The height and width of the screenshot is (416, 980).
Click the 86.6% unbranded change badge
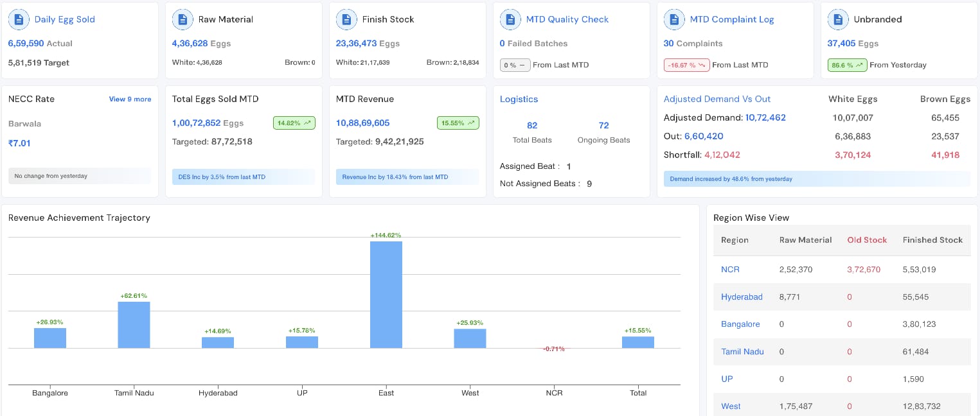click(x=847, y=65)
